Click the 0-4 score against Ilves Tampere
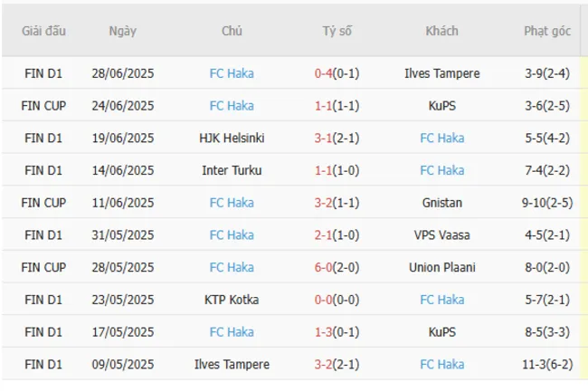 pyautogui.click(x=324, y=73)
